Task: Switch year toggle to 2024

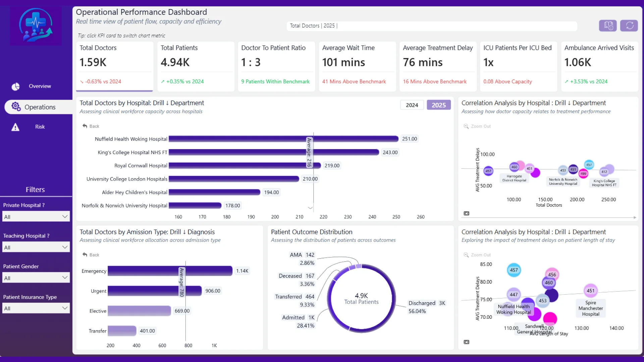Action: (x=412, y=105)
